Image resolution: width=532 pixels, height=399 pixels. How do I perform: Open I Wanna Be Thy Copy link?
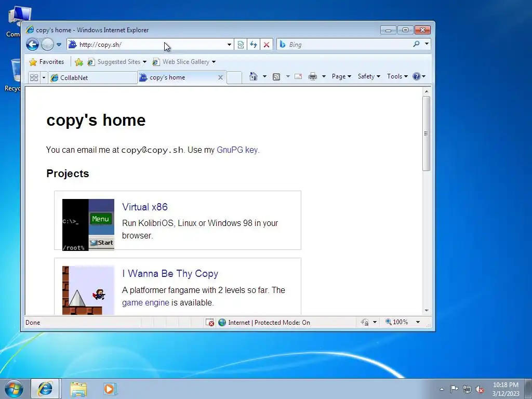(170, 273)
